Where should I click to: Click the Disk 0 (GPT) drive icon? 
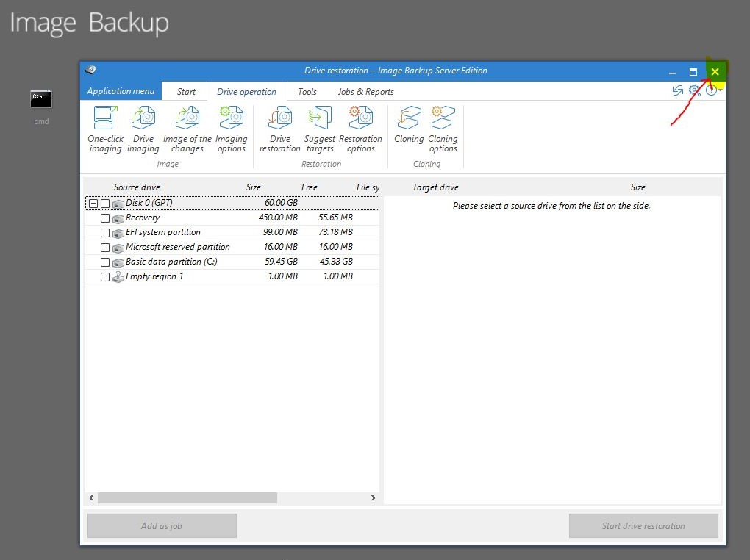point(118,204)
